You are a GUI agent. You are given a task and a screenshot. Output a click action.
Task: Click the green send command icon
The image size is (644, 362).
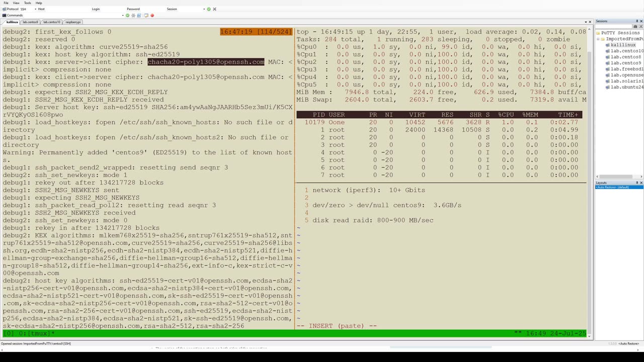(x=128, y=16)
